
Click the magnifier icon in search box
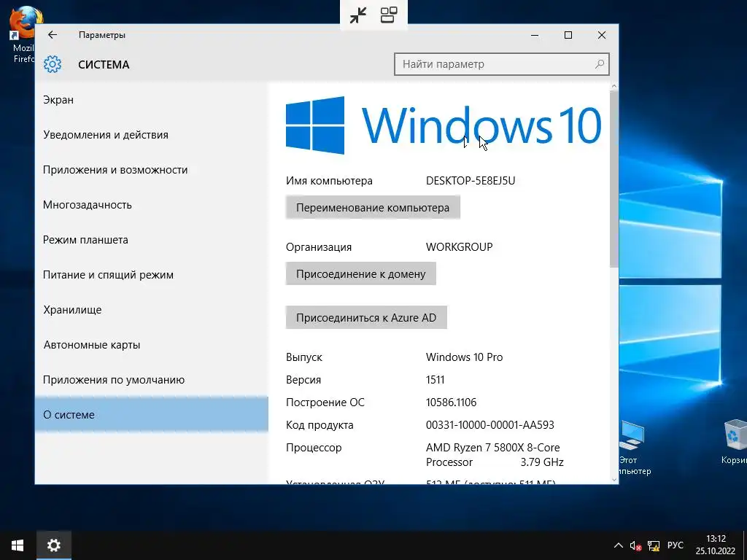pyautogui.click(x=600, y=64)
